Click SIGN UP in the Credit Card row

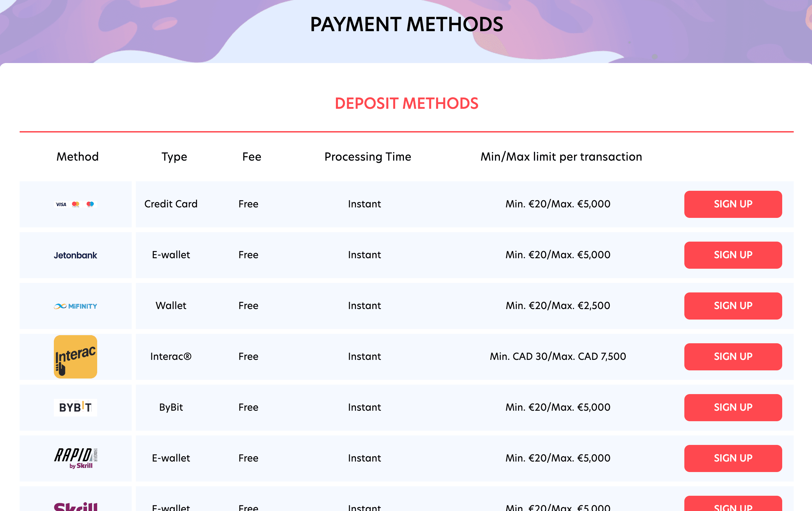pos(733,204)
